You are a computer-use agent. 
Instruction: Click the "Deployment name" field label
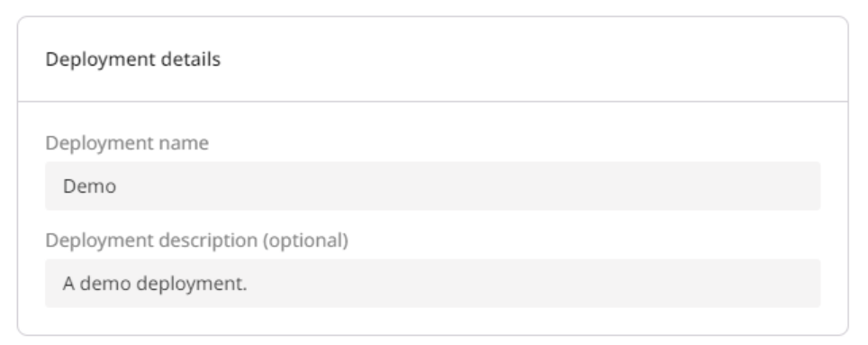[127, 143]
